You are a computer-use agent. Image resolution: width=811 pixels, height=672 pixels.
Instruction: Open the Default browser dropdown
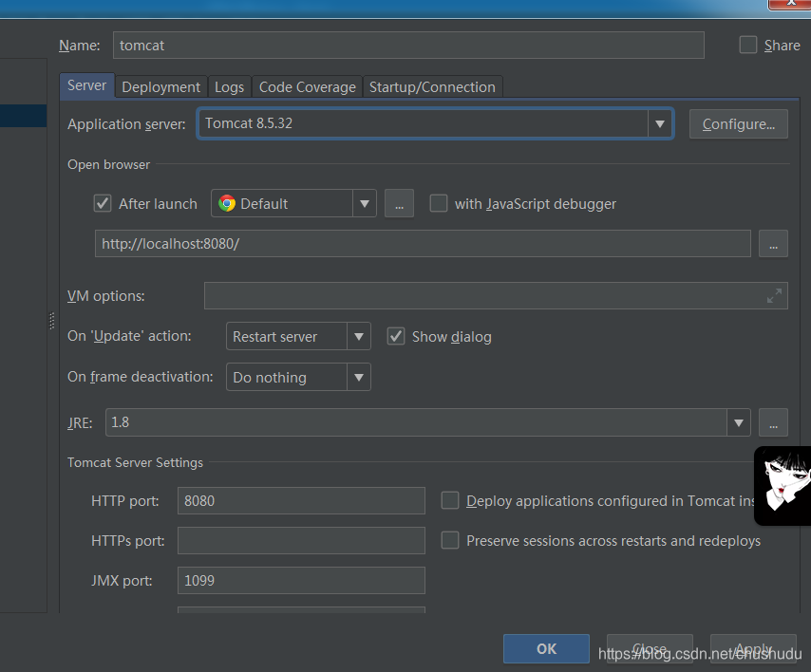point(293,203)
